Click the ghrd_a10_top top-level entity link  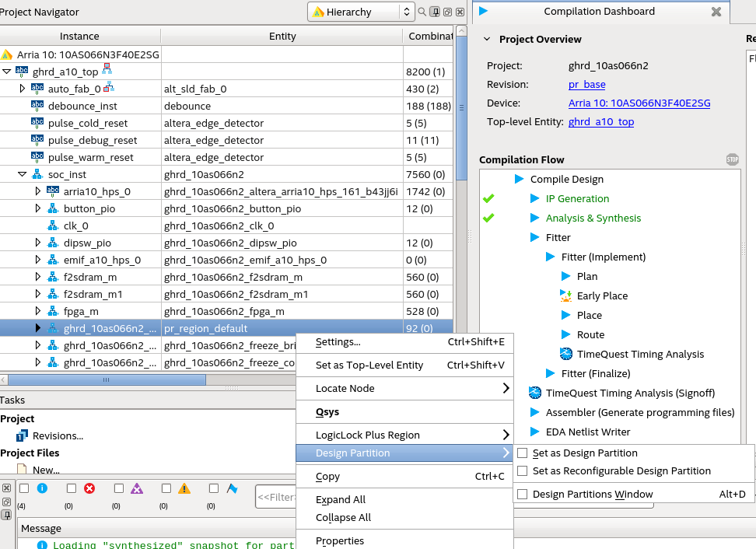600,121
